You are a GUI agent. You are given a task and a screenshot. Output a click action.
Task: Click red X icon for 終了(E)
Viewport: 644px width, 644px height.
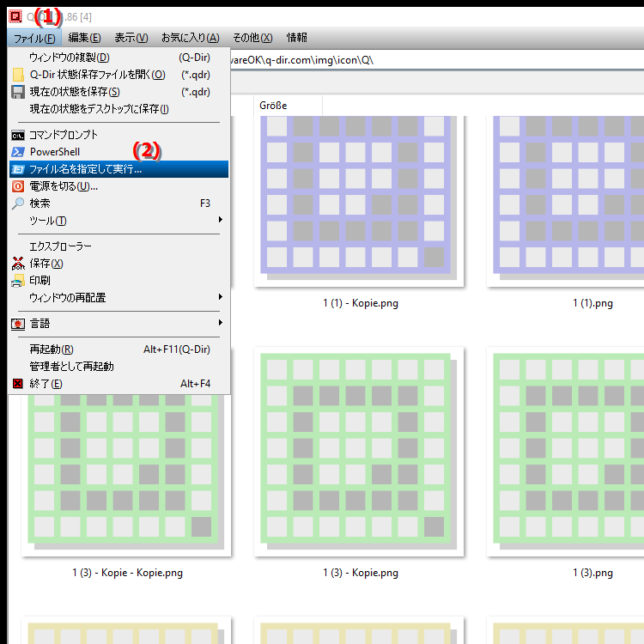(x=18, y=384)
